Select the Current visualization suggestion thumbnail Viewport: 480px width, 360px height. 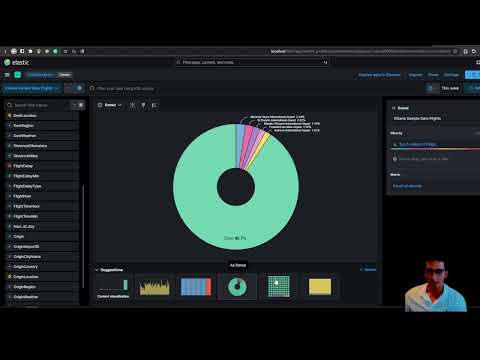[x=113, y=287]
